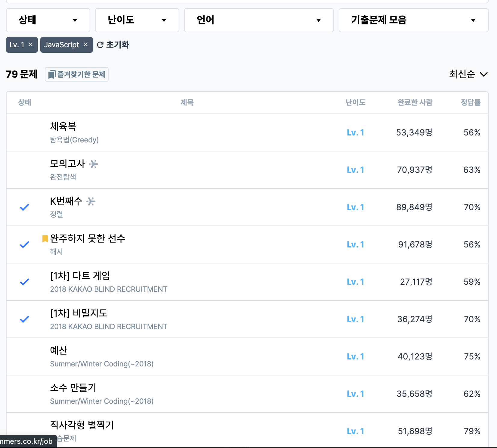Click the icon next to 모의고사
This screenshot has width=497, height=448.
(94, 164)
